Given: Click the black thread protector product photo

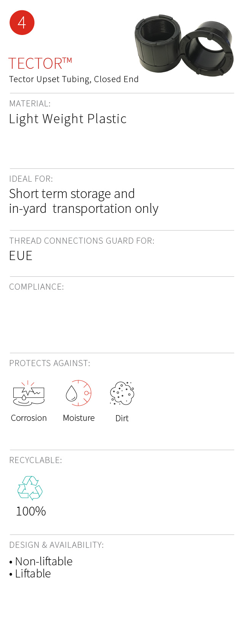Looking at the screenshot, I should 184,44.
